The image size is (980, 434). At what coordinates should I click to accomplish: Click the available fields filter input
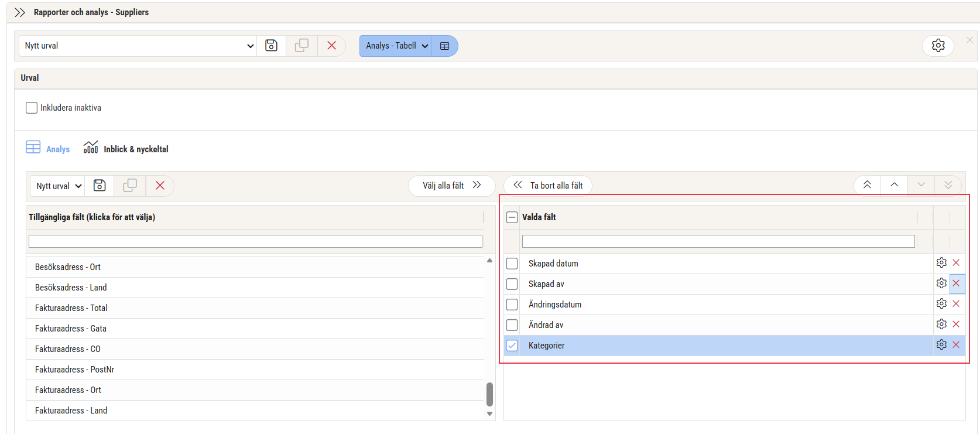pos(255,241)
